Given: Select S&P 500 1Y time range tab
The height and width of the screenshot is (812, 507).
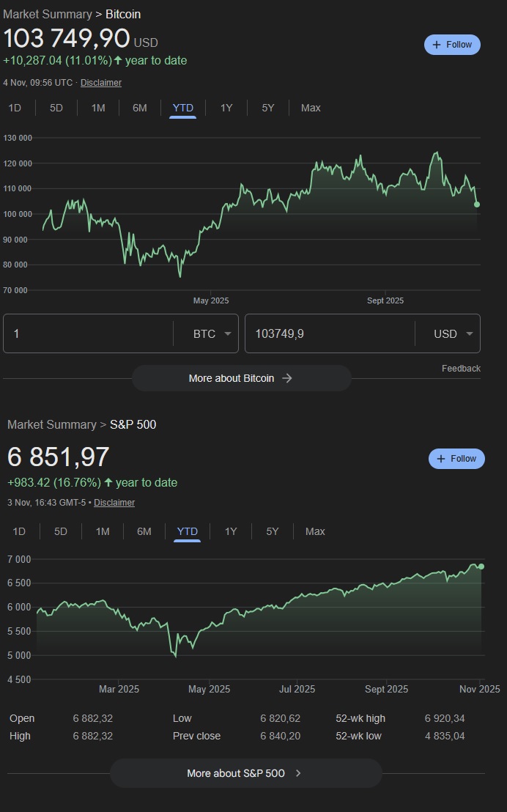Looking at the screenshot, I should [231, 531].
